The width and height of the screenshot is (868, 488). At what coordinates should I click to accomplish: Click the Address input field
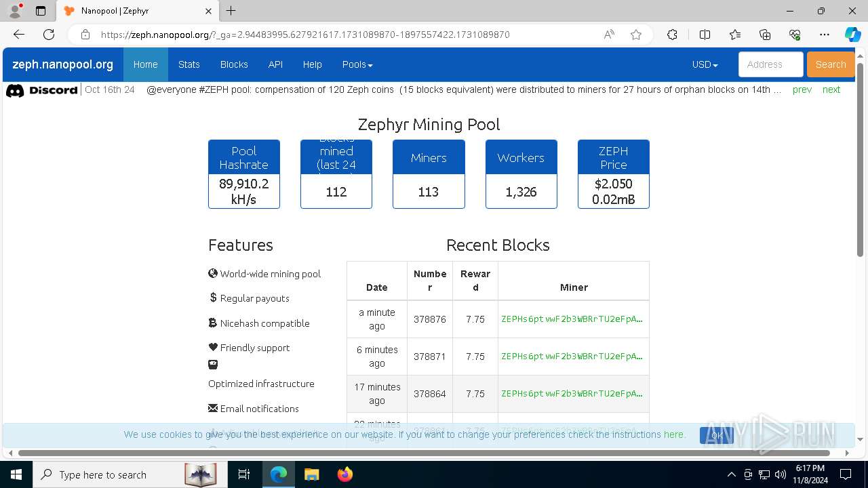pos(770,64)
